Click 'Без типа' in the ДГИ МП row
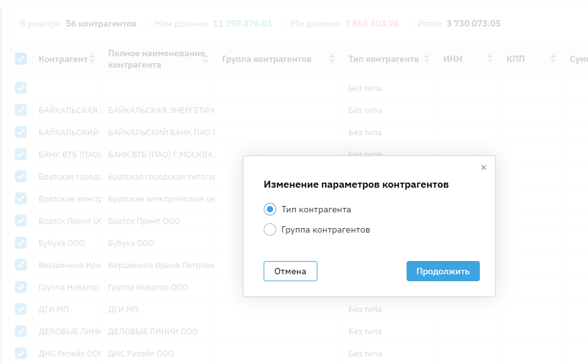Viewport: 588px width, 364px height. tap(365, 309)
